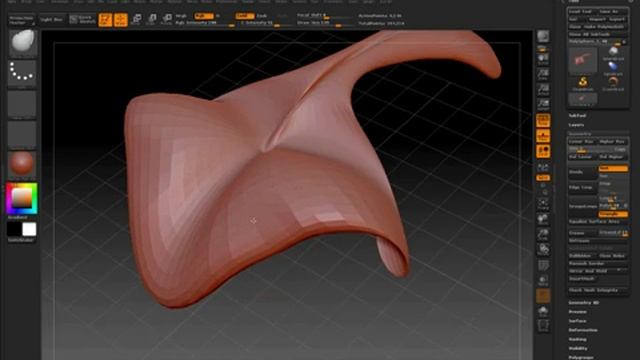Toggle Local transformations button

tap(543, 151)
